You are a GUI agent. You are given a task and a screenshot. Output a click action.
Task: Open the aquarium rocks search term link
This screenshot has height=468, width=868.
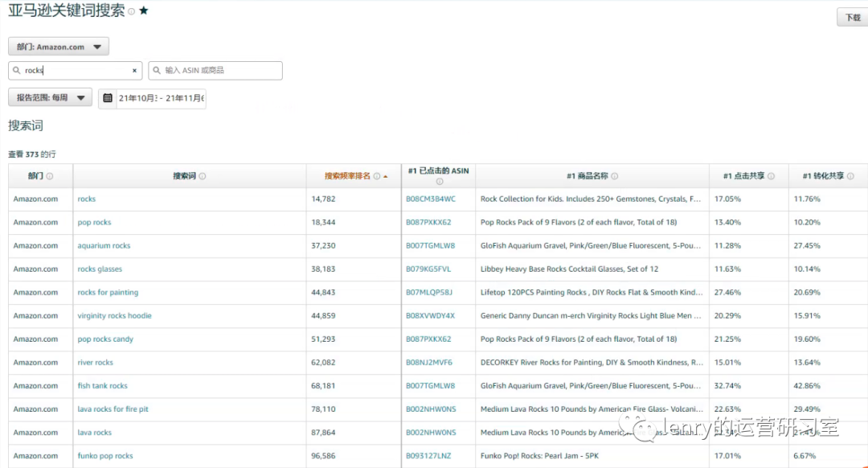pos(104,245)
